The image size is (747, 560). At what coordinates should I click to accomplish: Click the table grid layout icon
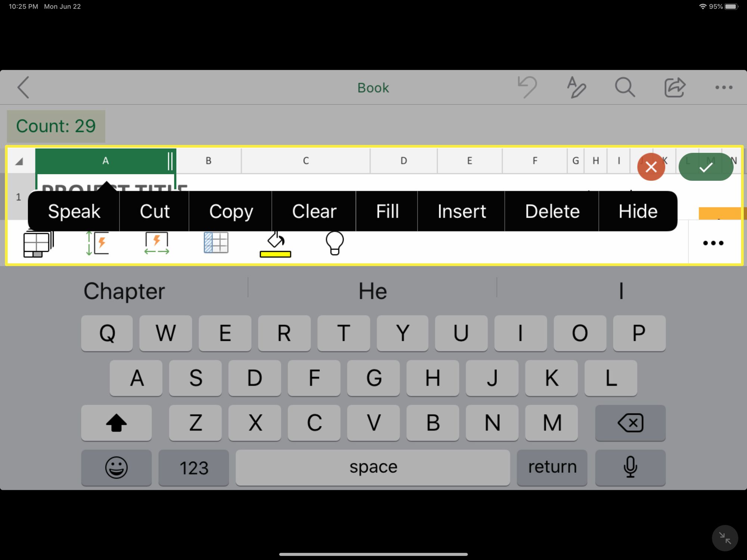click(x=215, y=242)
